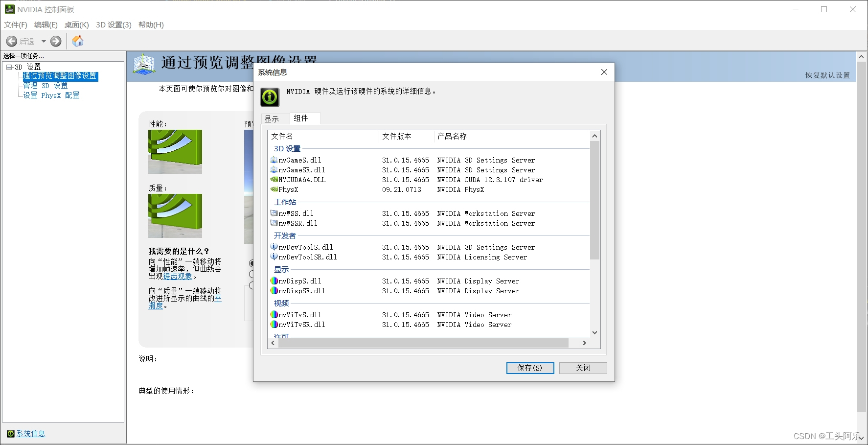868x445 pixels.
Task: Click the 开发者 group header
Action: (285, 235)
